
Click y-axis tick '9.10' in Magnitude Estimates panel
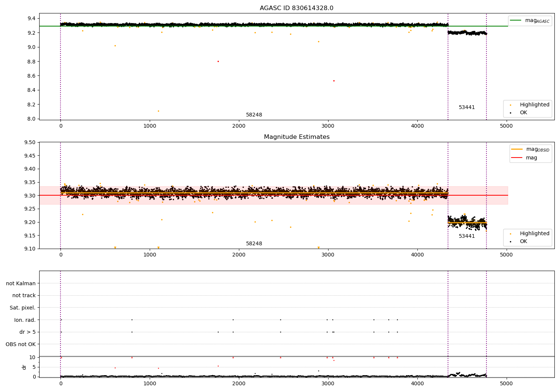coord(31,249)
